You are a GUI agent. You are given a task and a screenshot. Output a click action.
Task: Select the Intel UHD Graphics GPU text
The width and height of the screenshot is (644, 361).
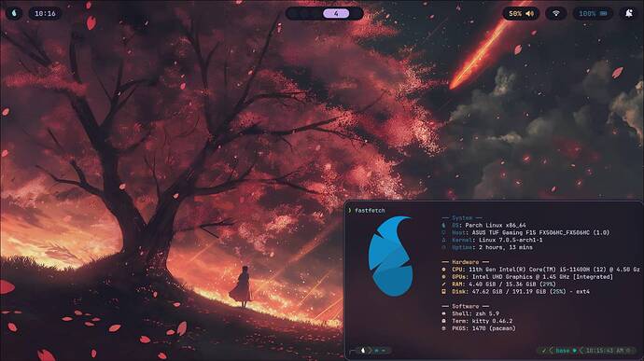click(542, 277)
